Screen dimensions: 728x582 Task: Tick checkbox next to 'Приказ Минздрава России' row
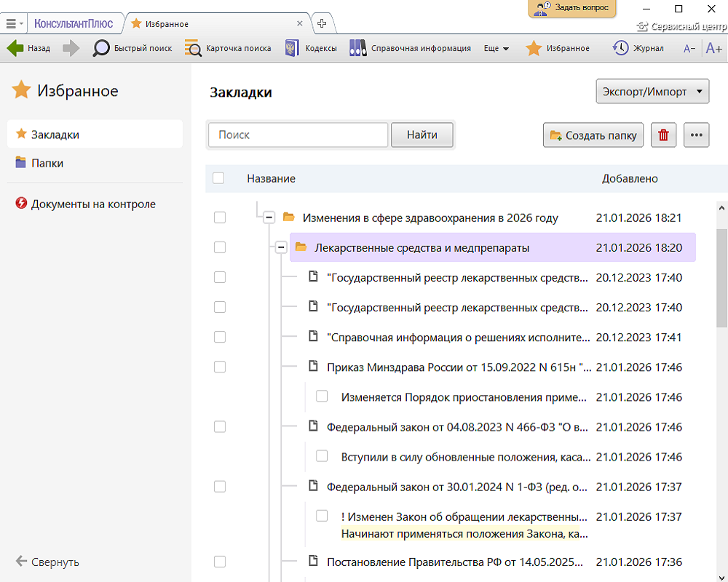click(x=220, y=367)
